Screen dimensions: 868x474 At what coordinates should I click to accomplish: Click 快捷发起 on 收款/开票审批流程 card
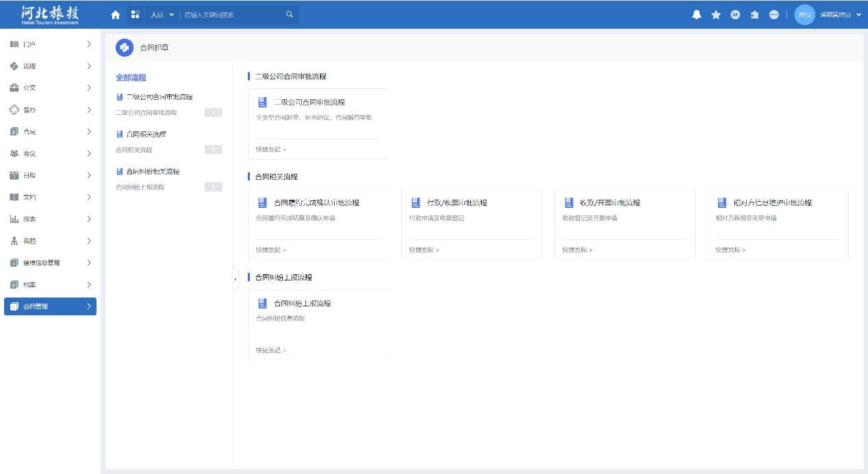[578, 250]
